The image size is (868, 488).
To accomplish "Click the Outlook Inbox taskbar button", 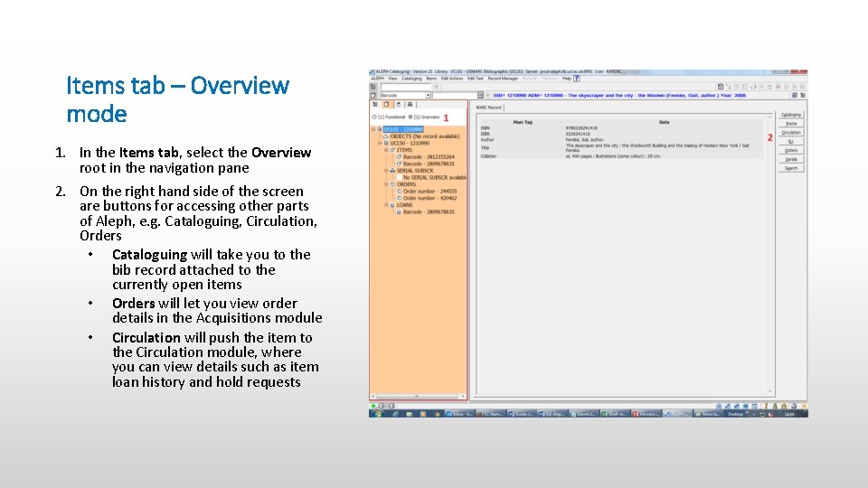I will 459,414.
